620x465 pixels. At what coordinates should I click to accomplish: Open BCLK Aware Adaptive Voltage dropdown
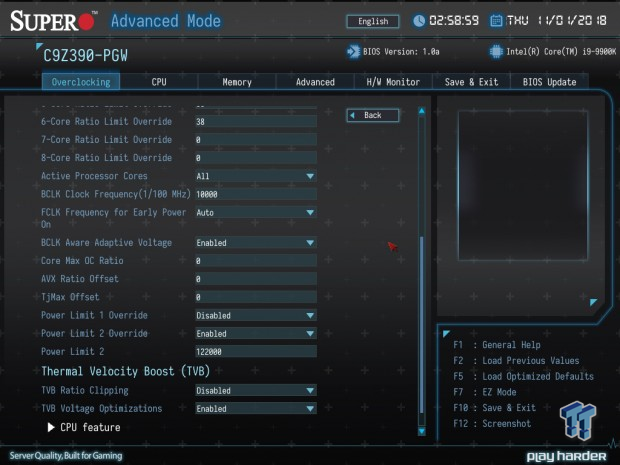click(x=256, y=242)
